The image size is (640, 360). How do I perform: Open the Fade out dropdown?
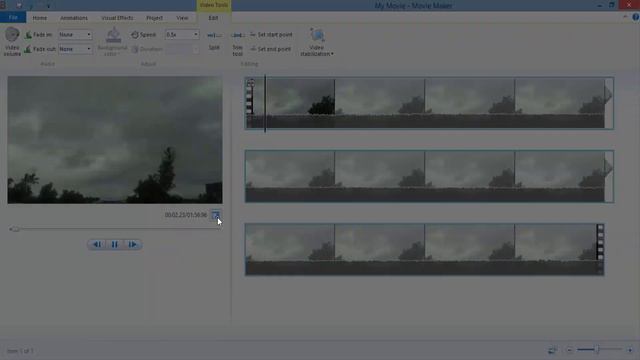click(75, 49)
